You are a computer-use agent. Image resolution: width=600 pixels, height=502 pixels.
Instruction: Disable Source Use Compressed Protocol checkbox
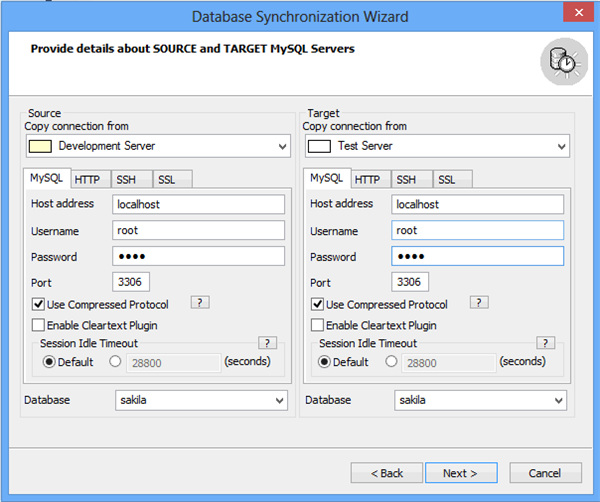point(38,305)
